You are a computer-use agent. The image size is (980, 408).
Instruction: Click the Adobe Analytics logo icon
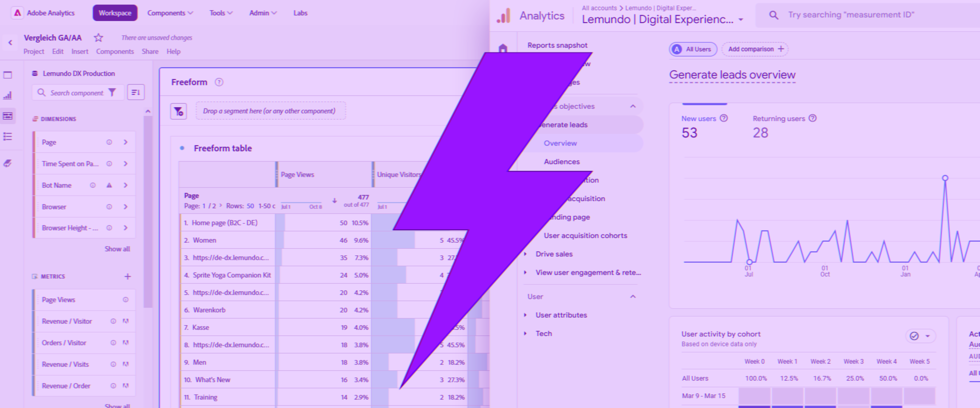click(17, 13)
